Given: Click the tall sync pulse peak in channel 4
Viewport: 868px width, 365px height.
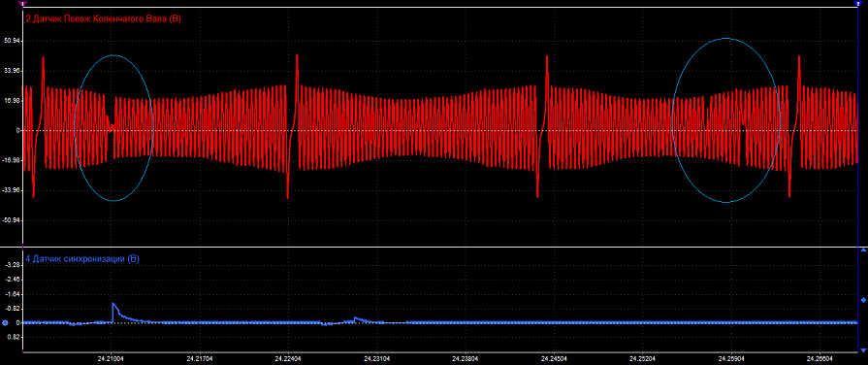Looking at the screenshot, I should click(113, 304).
